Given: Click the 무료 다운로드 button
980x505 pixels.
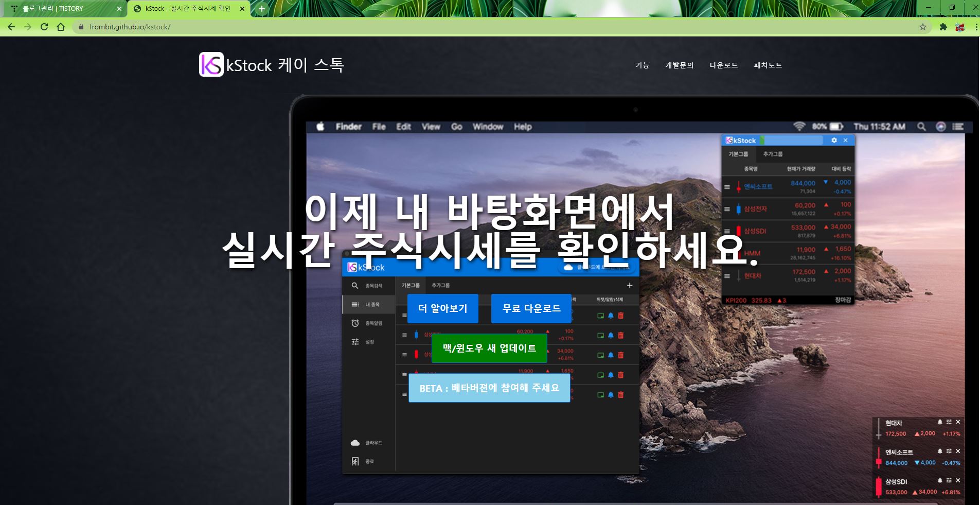Looking at the screenshot, I should [x=531, y=308].
